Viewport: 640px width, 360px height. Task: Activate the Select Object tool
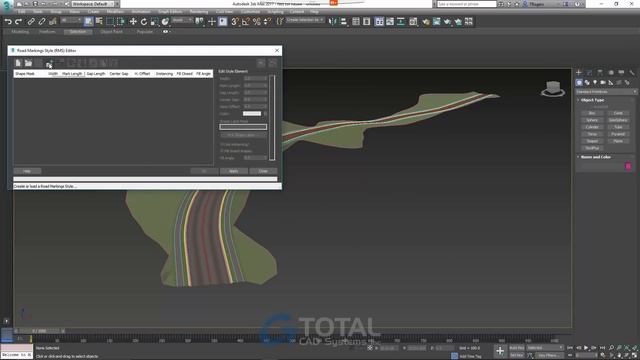pyautogui.click(x=89, y=22)
